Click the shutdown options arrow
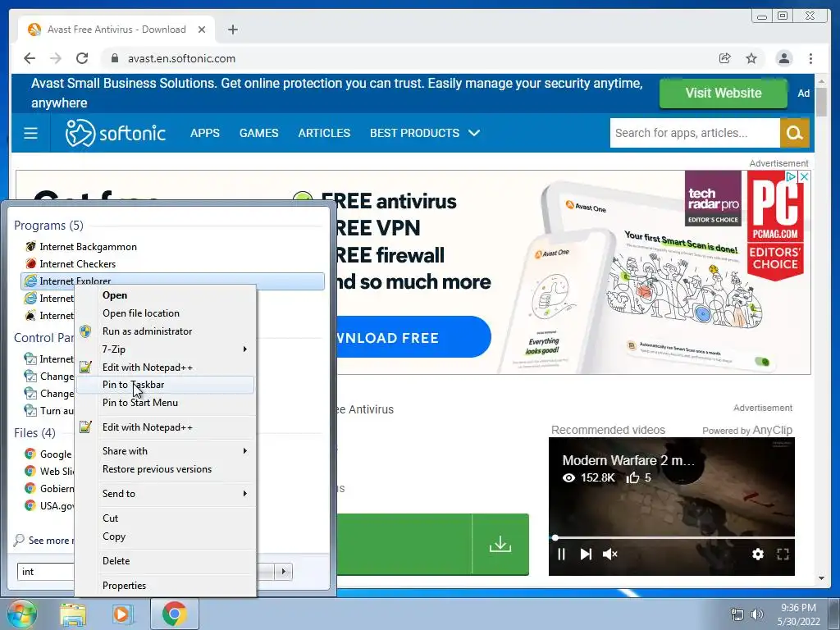The height and width of the screenshot is (630, 840). 283,572
